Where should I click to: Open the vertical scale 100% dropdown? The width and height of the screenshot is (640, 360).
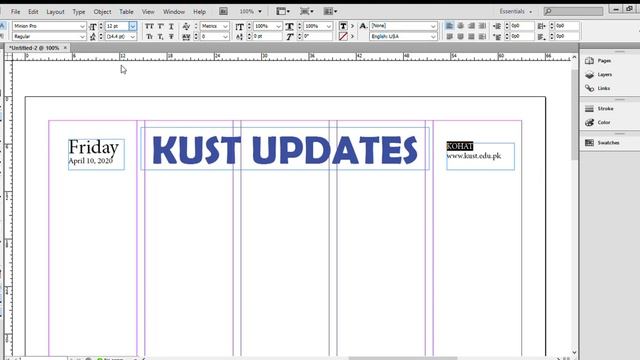click(267, 26)
